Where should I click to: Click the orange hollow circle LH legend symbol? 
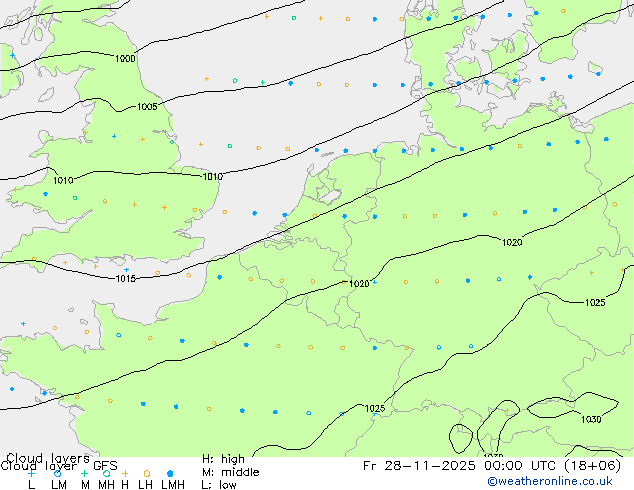click(147, 473)
